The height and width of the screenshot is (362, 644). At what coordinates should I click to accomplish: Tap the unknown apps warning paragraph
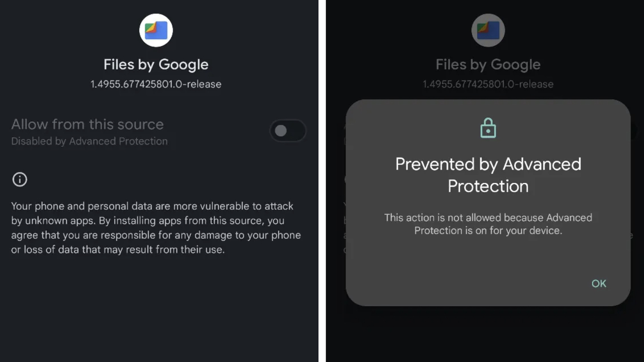[156, 228]
